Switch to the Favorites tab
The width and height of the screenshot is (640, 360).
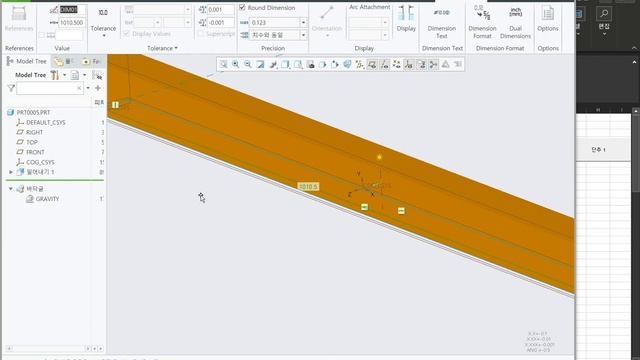(92, 62)
